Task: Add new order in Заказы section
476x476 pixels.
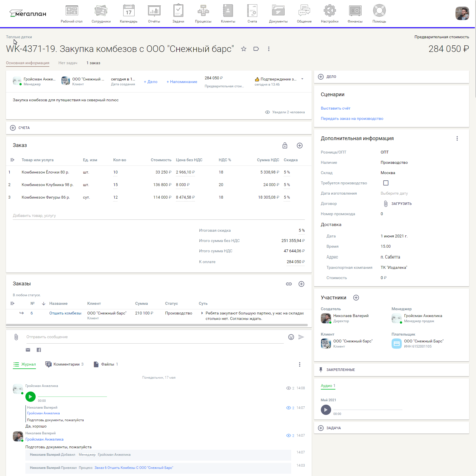Action: (301, 284)
